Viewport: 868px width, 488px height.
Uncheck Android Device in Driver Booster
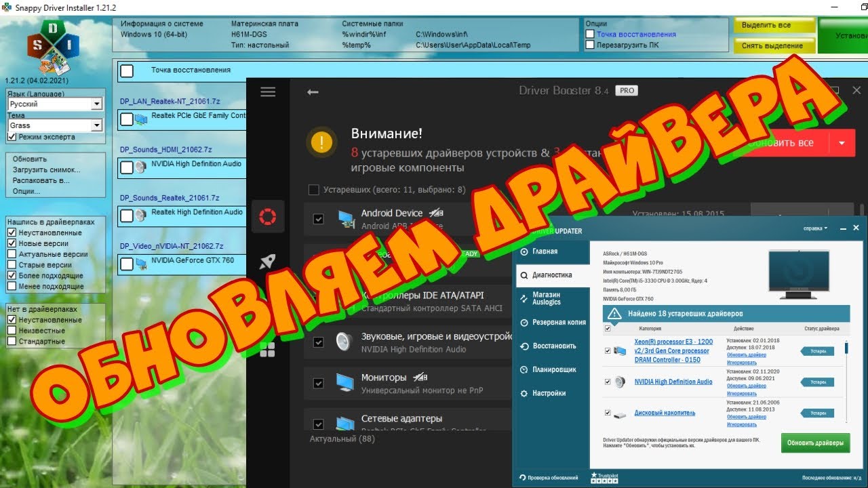pos(319,219)
